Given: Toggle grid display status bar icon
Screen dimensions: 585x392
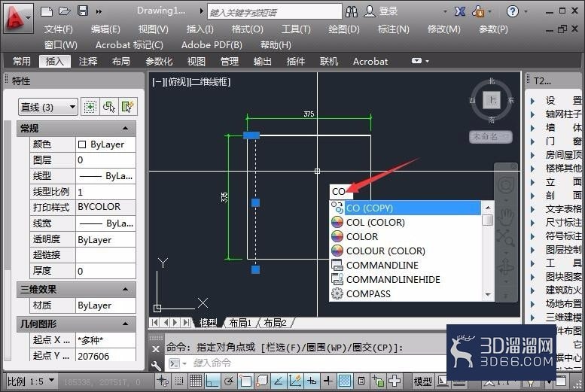Looking at the screenshot, I should click(196, 381).
